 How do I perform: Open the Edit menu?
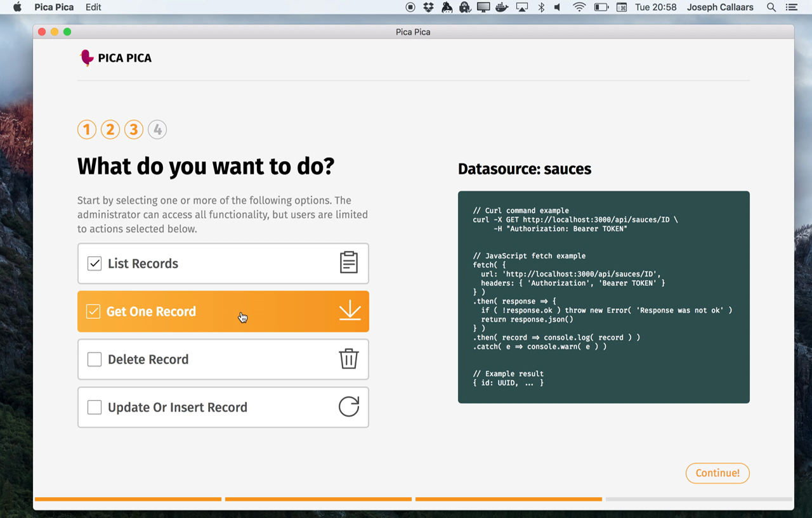93,8
